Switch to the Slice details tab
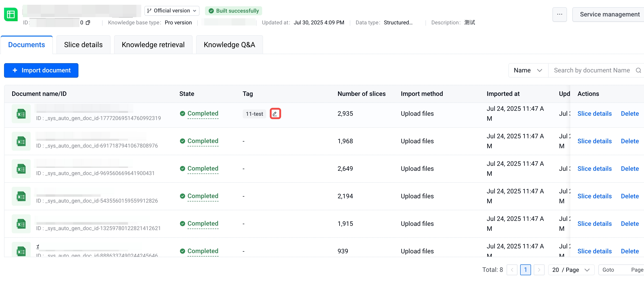This screenshot has width=644, height=282. (83, 45)
